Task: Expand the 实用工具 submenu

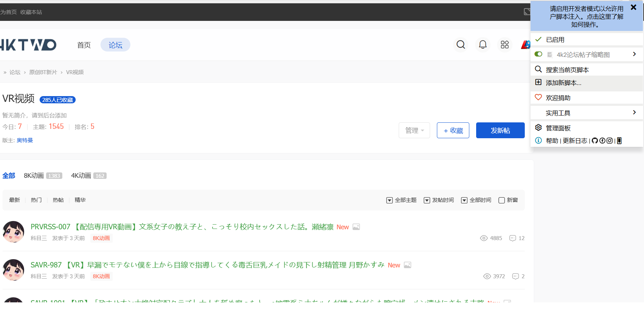Action: click(587, 113)
